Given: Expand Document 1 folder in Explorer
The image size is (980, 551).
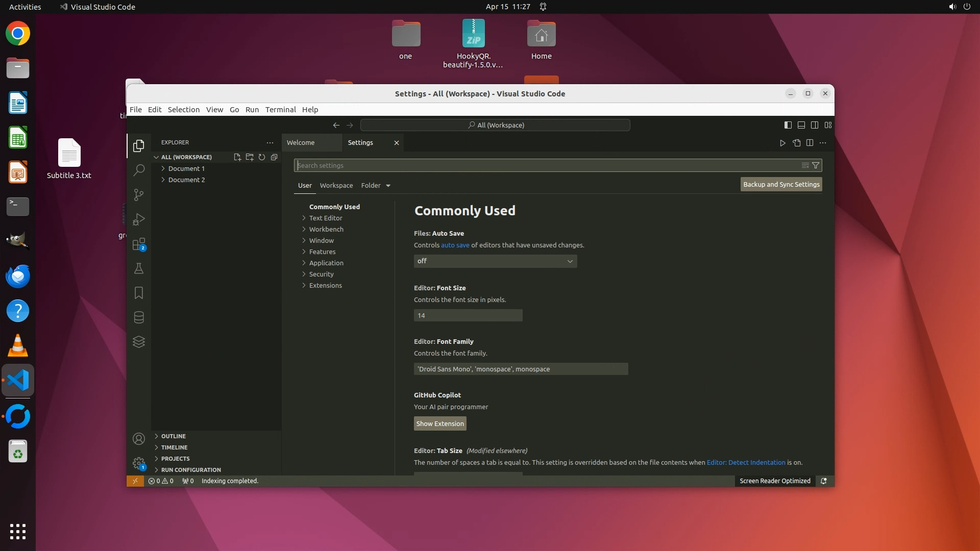Looking at the screenshot, I should 186,168.
